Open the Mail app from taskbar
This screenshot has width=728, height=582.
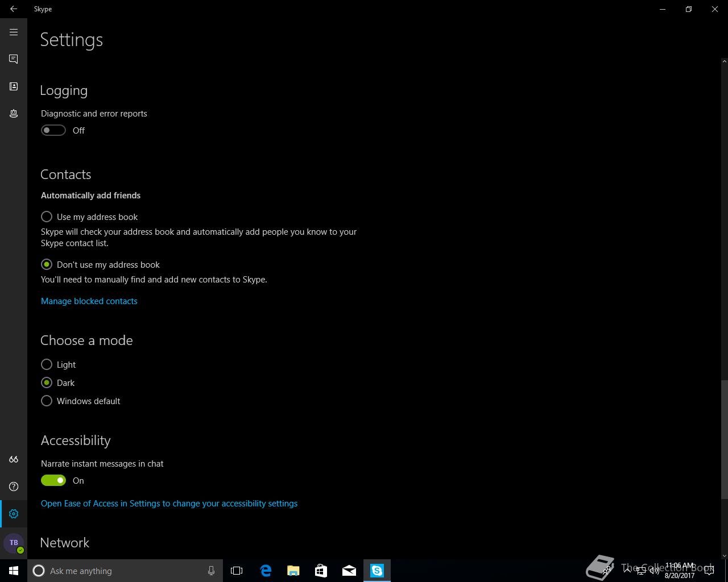point(349,571)
